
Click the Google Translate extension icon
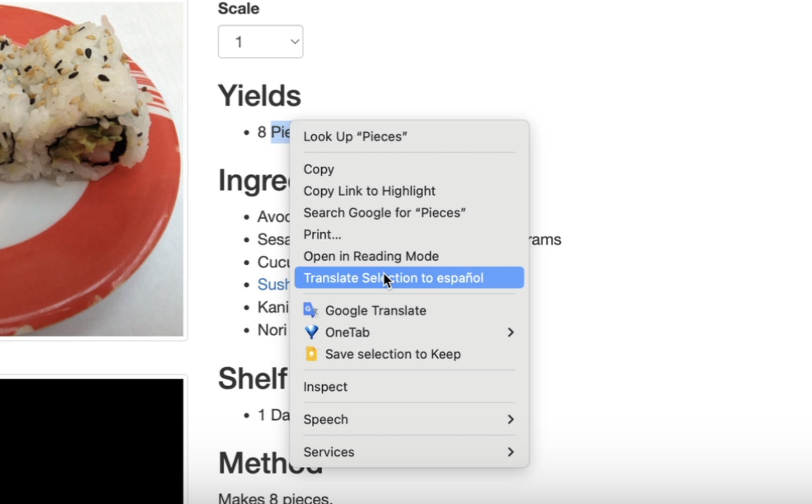(x=311, y=310)
